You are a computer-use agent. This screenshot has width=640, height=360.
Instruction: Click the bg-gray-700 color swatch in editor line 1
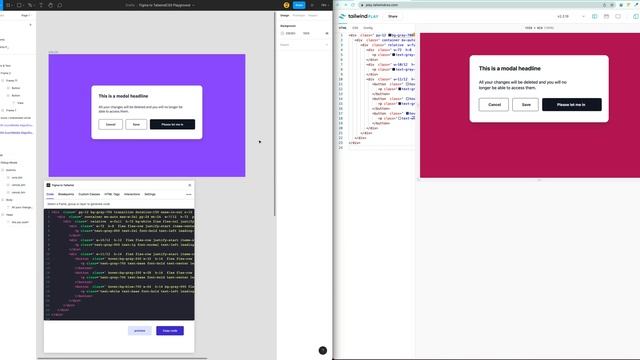tap(390, 36)
